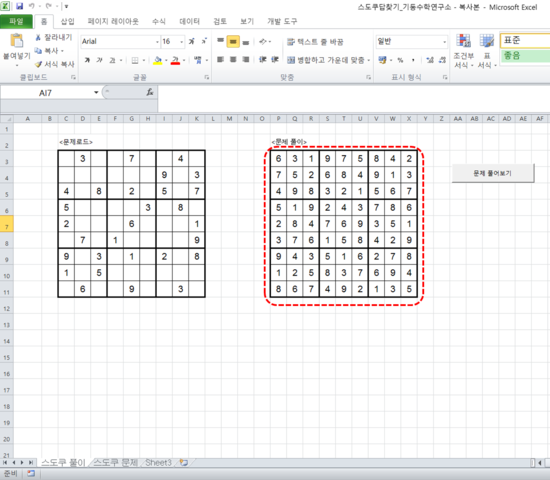This screenshot has width=550, height=480.
Task: Open the 스도쿠 문제 sheet tab
Action: pos(115,462)
